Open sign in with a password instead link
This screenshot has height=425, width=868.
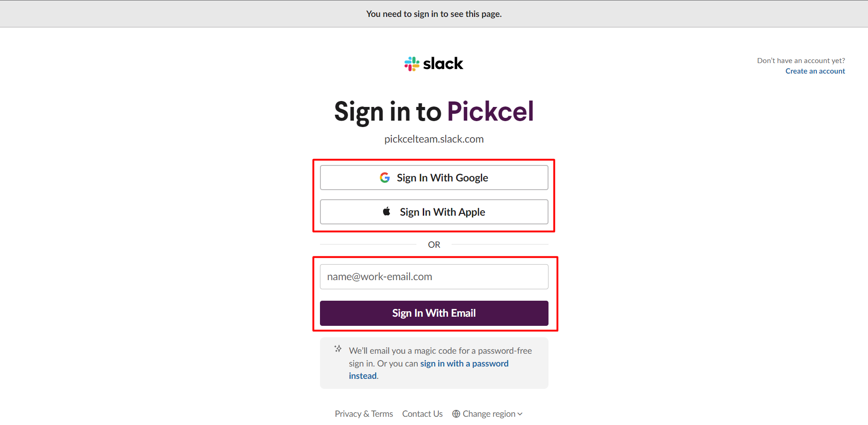pyautogui.click(x=464, y=363)
